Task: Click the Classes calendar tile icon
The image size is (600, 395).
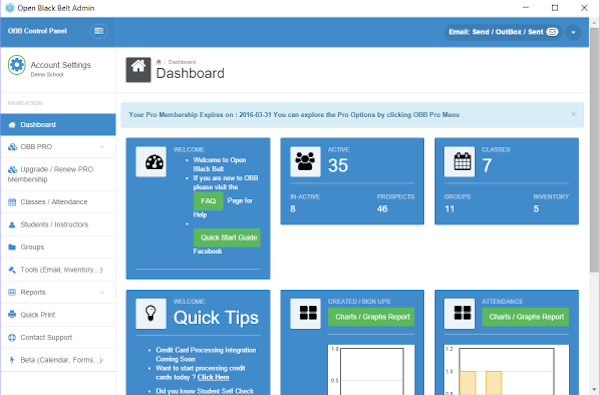Action: coord(460,162)
